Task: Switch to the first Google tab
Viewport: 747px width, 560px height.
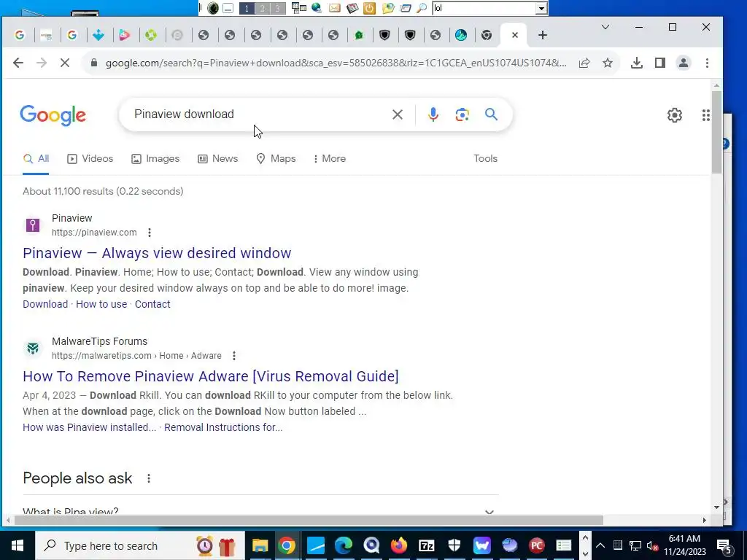Action: pos(19,35)
